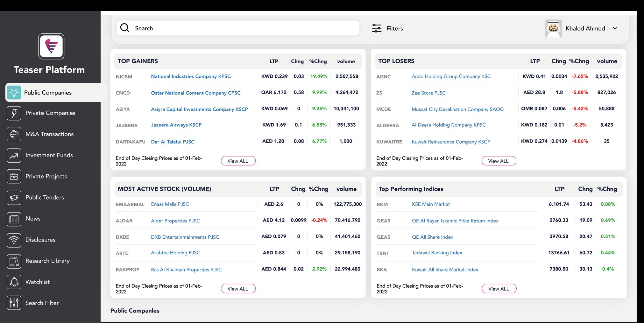Open Private Companies lightning icon
The image size is (644, 323).
14,113
